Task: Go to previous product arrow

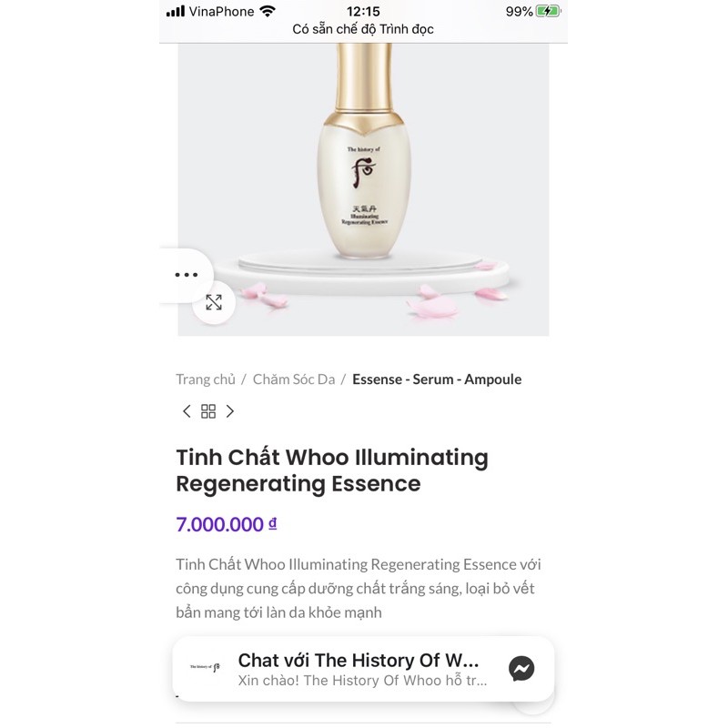Action: pyautogui.click(x=187, y=411)
